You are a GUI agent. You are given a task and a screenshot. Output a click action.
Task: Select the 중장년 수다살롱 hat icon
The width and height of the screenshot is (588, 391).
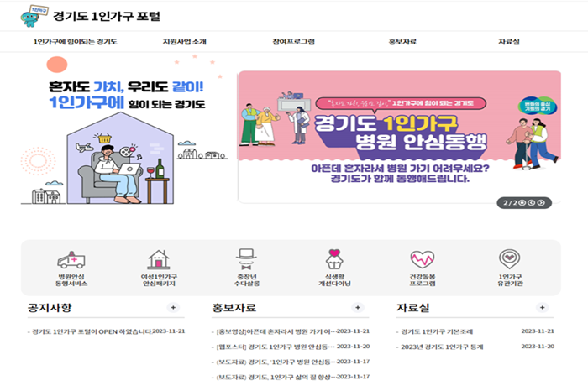[246, 259]
